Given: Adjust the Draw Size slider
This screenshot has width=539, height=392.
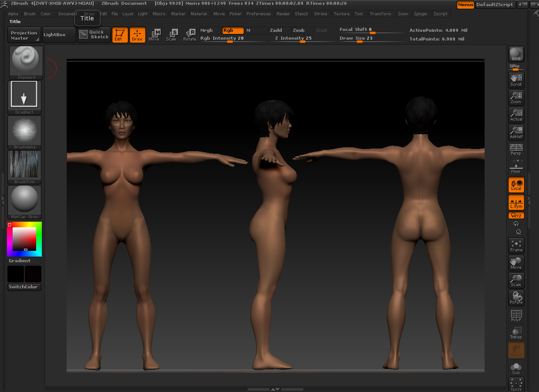Looking at the screenshot, I should tap(372, 38).
